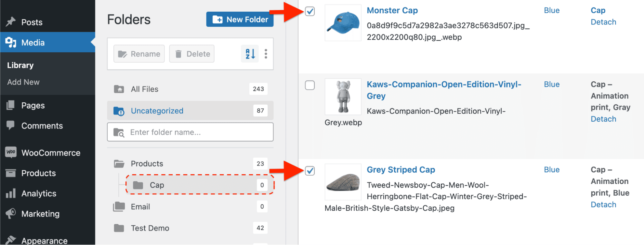The height and width of the screenshot is (245, 644).
Task: Click the Marketing megaphone icon
Action: (11, 214)
